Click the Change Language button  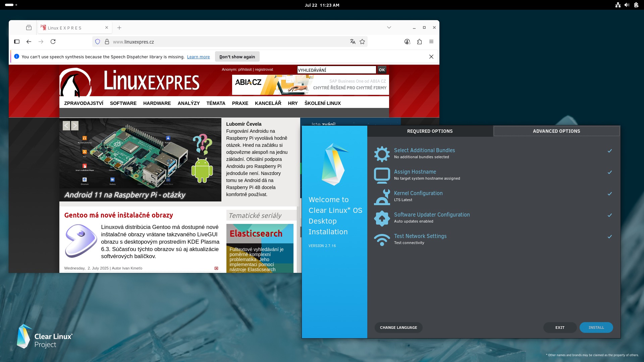[x=398, y=327]
